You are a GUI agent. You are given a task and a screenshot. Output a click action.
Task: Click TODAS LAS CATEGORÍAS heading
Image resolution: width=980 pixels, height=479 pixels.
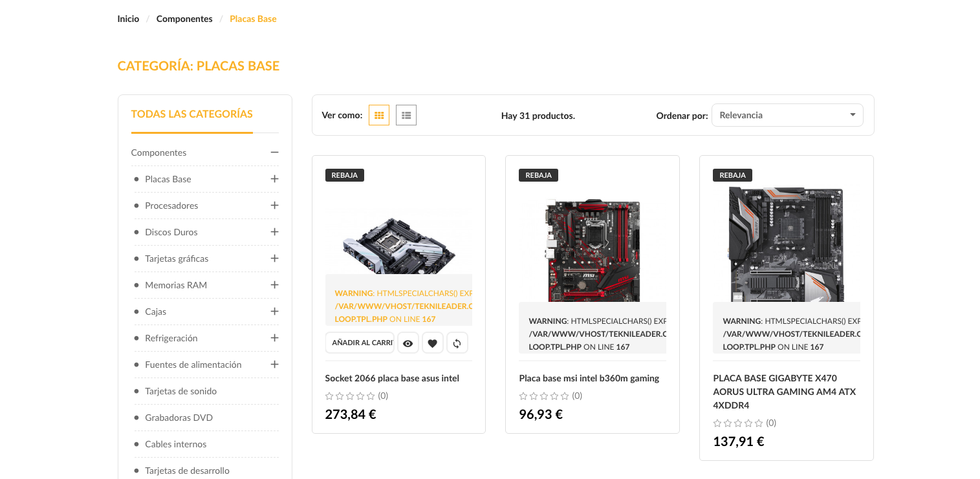pos(192,114)
